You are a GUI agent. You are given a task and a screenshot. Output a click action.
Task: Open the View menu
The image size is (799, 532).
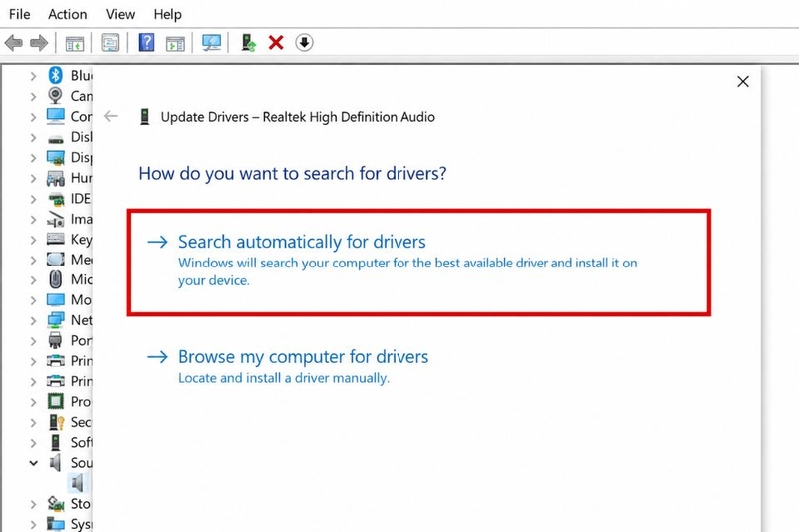tap(120, 14)
